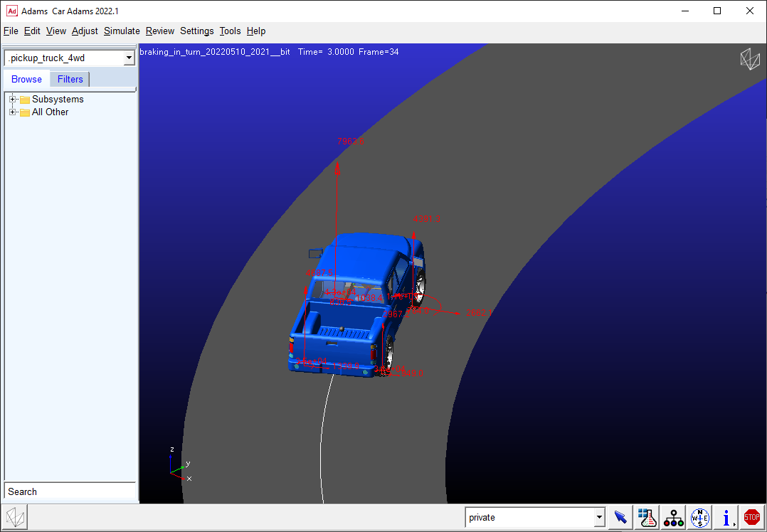The width and height of the screenshot is (767, 532).
Task: Click the compass view orientation icon
Action: 700,517
